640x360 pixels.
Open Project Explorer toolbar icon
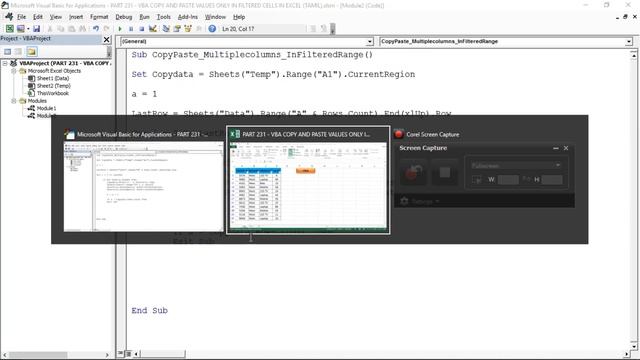point(166,29)
